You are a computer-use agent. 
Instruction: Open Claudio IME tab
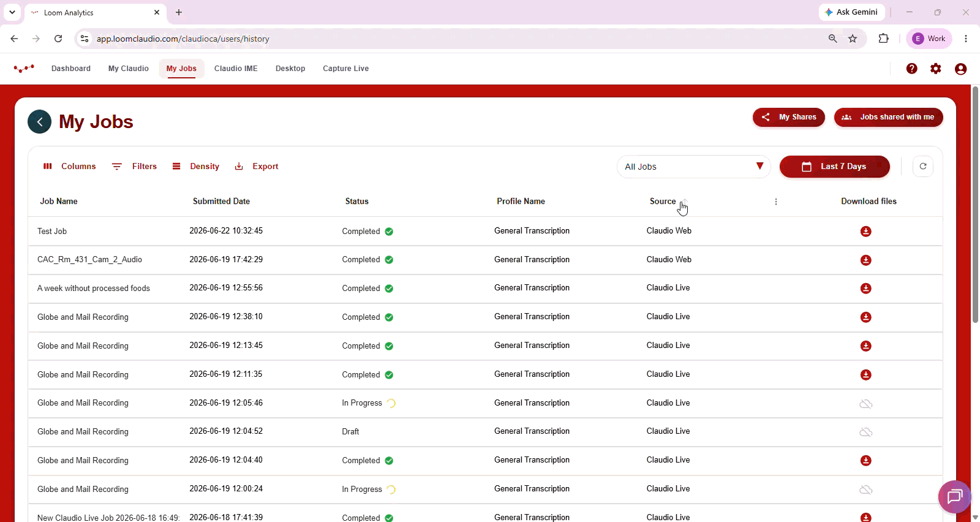[x=236, y=69]
